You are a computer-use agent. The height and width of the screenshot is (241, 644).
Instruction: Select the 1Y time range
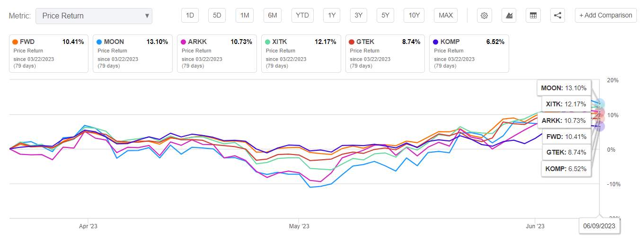coord(332,15)
